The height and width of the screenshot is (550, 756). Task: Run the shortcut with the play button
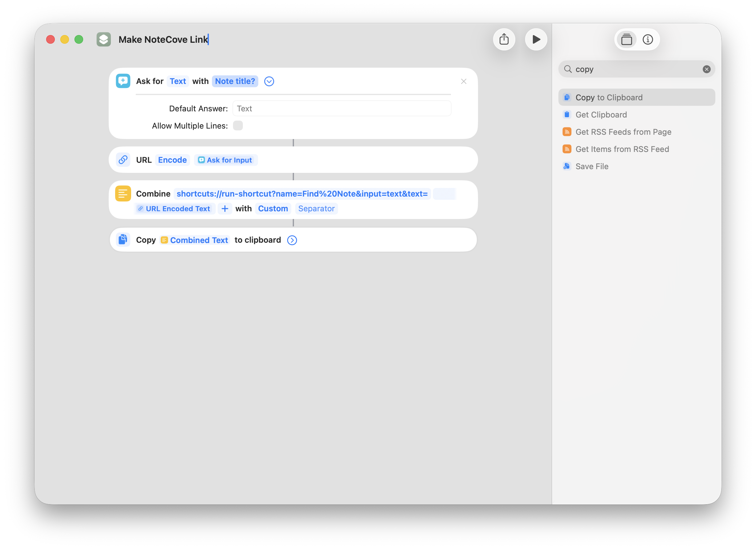536,39
